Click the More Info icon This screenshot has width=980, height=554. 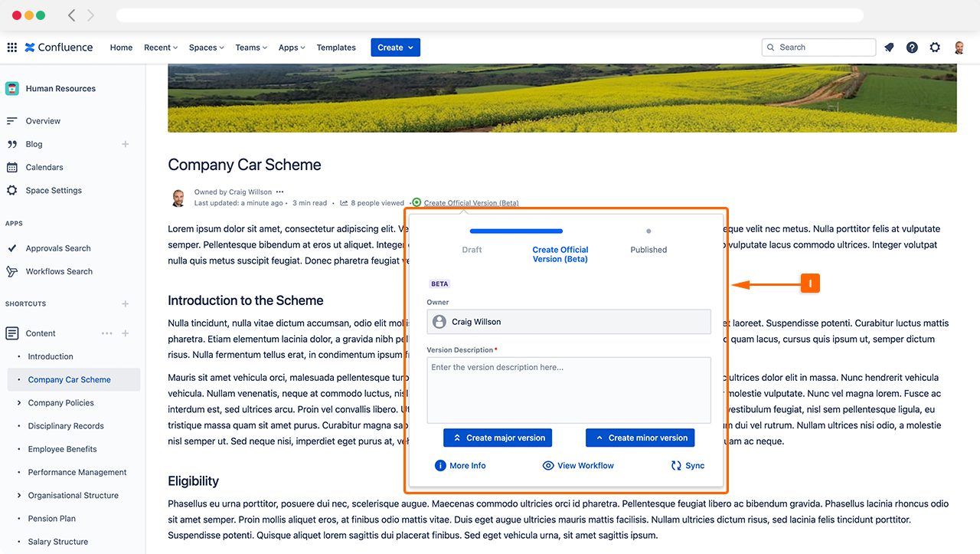(x=440, y=466)
